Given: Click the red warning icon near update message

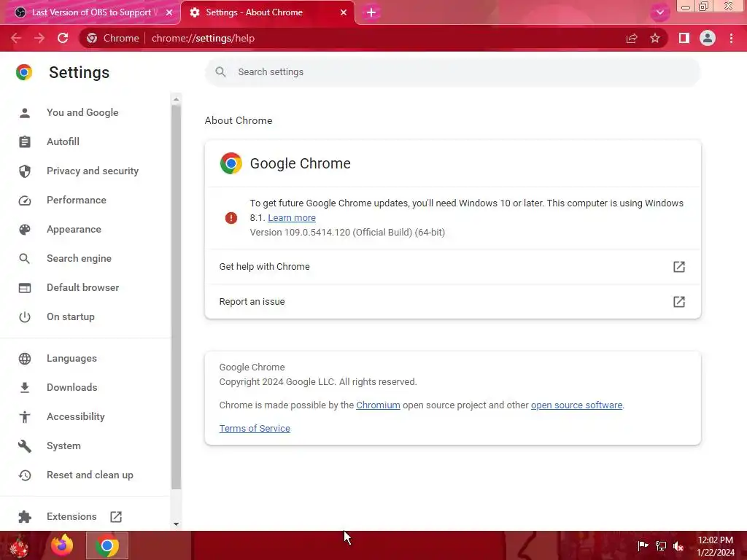Looking at the screenshot, I should pyautogui.click(x=231, y=218).
